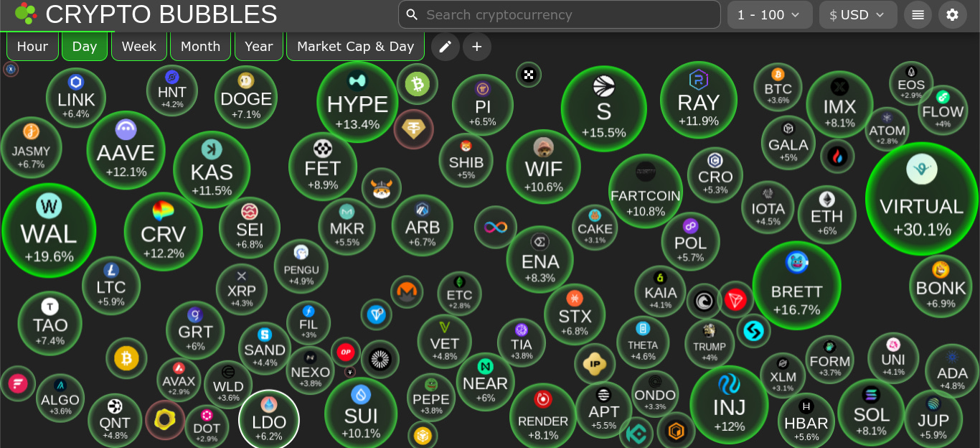Click the CRYPTO BUBBLES title text
The image size is (980, 448).
click(x=161, y=14)
